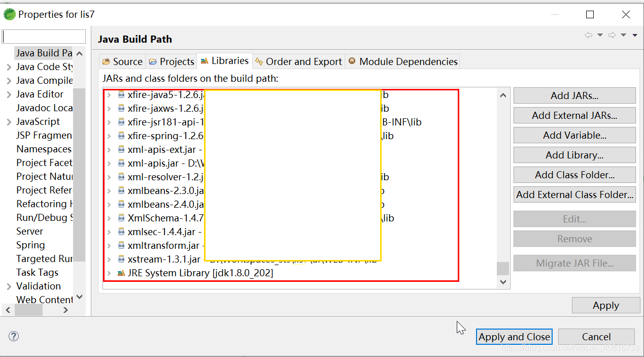Expand the JRE System Library node
Viewport: 644px width, 357px height.
coord(109,273)
